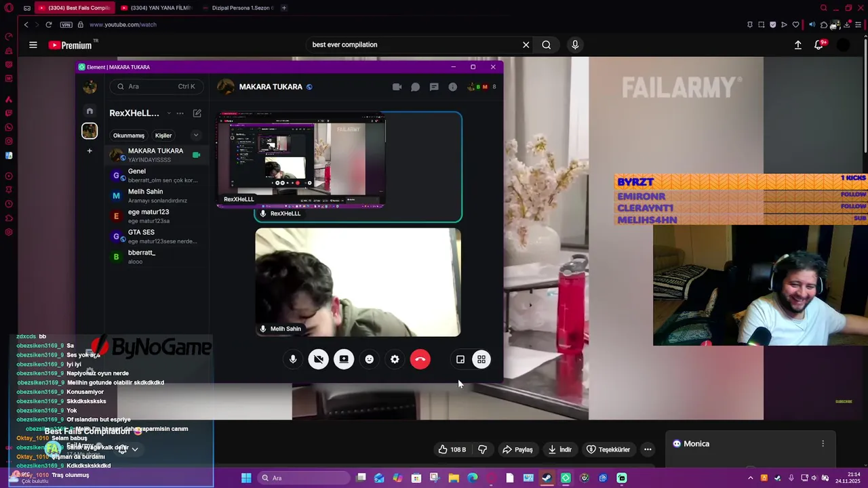The width and height of the screenshot is (868, 488).
Task: Open the Melih Sahin chat
Action: tap(156, 196)
